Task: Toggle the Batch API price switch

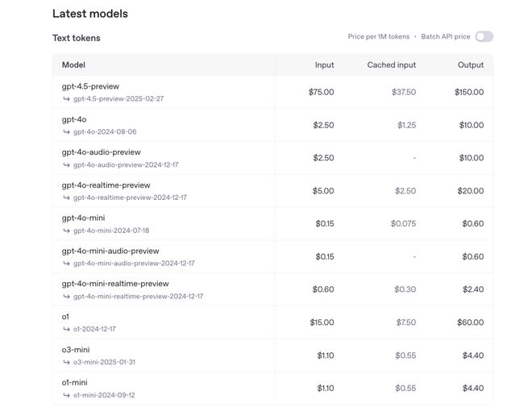Action: [x=484, y=36]
